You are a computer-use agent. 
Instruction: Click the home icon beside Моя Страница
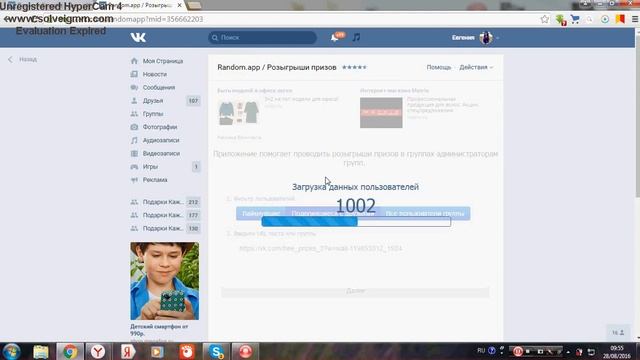click(134, 61)
